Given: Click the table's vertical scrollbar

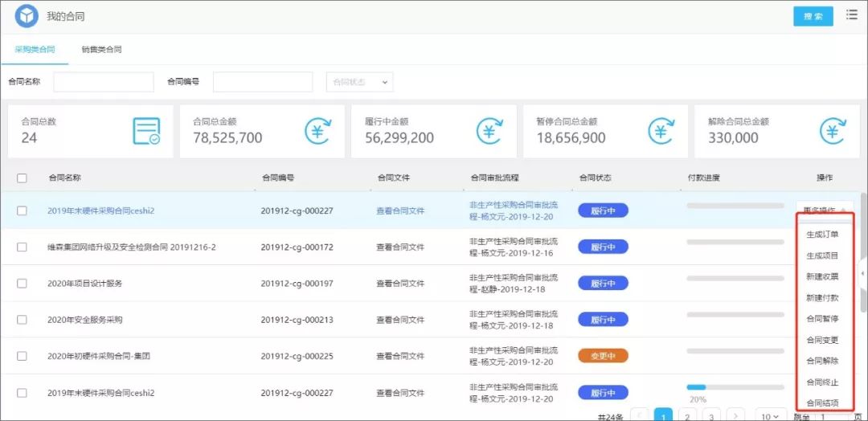Looking at the screenshot, I should pyautogui.click(x=863, y=251).
